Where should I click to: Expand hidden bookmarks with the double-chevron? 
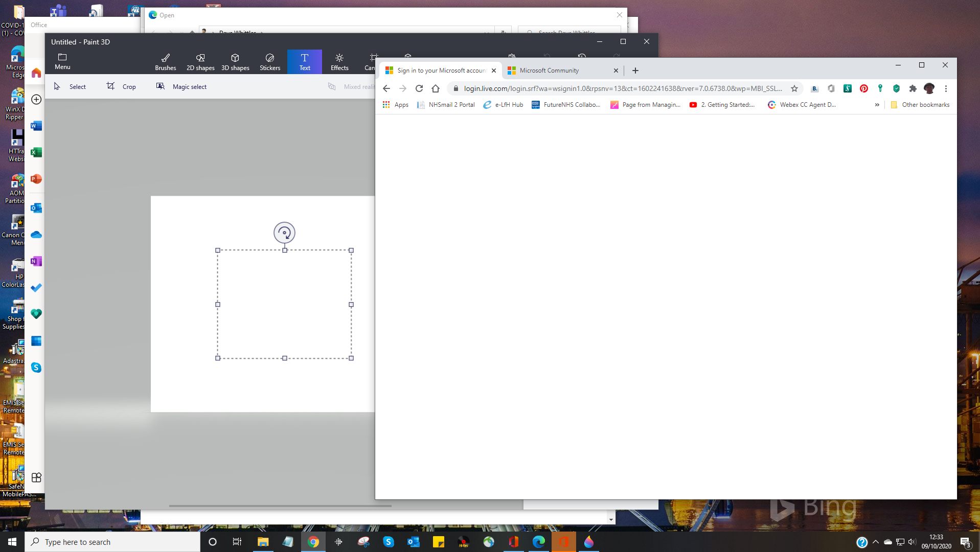point(876,105)
